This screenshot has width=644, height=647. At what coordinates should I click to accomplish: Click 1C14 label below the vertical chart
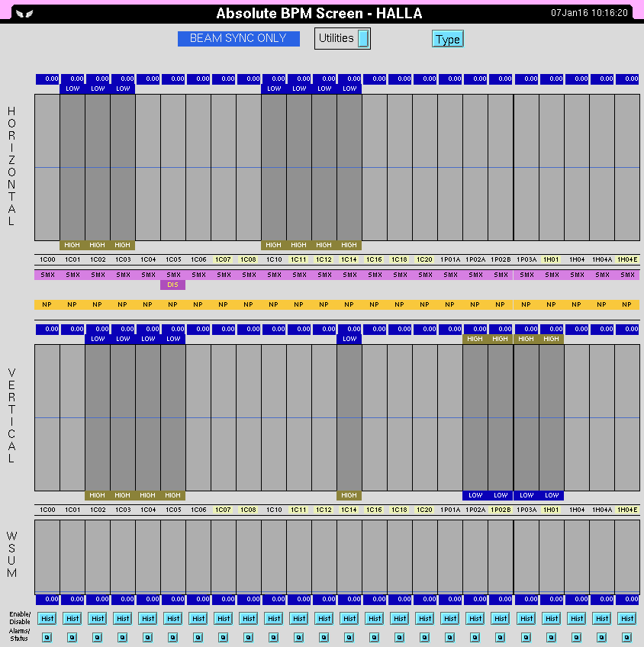tap(349, 510)
